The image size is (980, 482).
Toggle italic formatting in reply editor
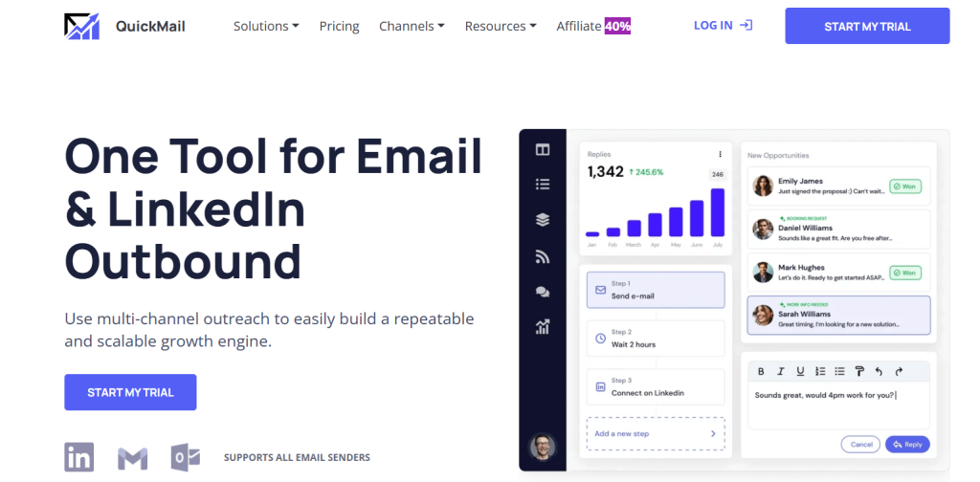pyautogui.click(x=780, y=371)
